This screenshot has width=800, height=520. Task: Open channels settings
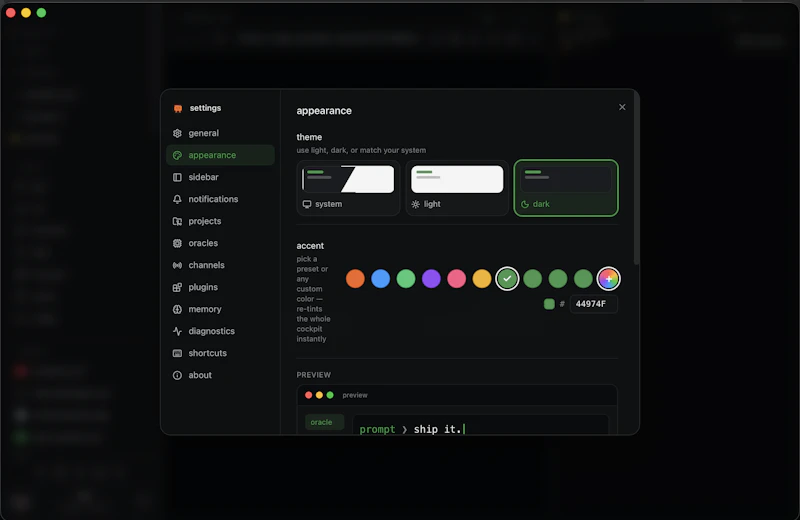click(x=220, y=265)
